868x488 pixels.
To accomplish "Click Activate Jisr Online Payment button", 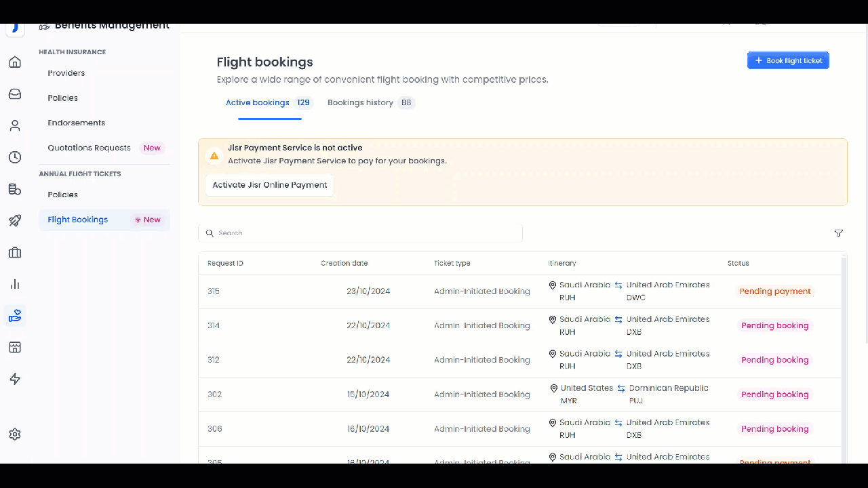I will pyautogui.click(x=269, y=185).
